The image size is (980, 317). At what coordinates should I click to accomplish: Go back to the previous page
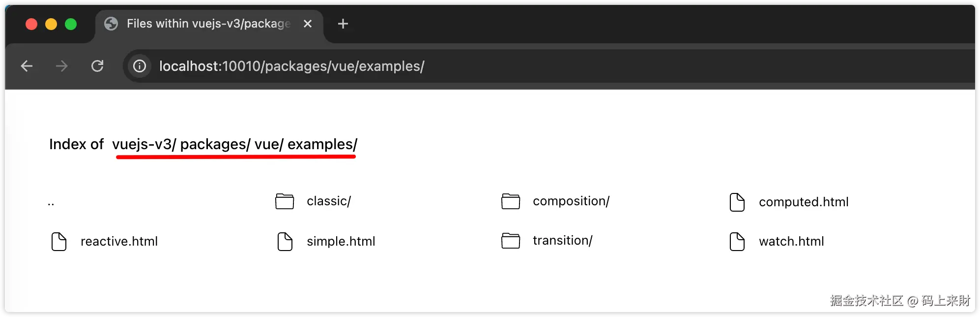pyautogui.click(x=27, y=66)
